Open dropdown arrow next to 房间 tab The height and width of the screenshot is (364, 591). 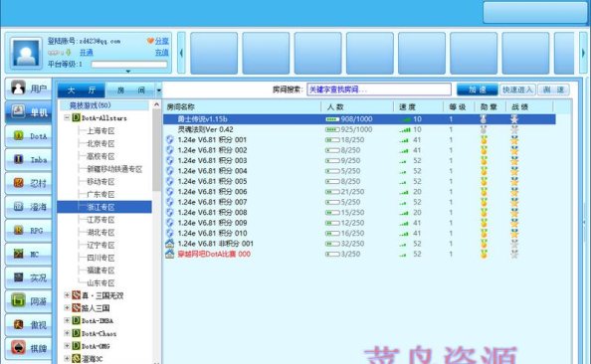(158, 91)
